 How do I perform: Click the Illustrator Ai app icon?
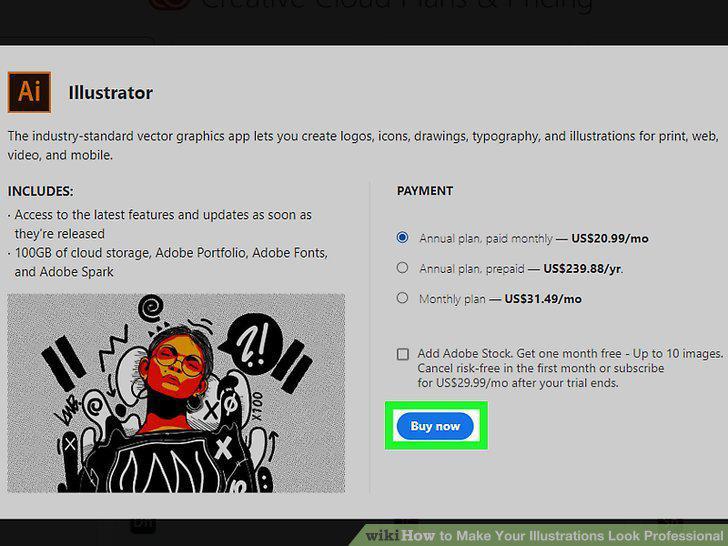(x=29, y=92)
